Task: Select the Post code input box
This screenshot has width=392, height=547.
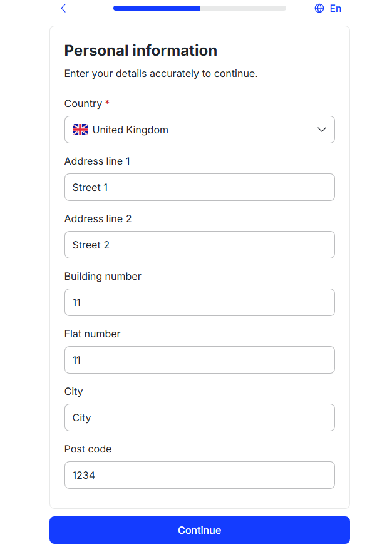Action: click(x=199, y=475)
